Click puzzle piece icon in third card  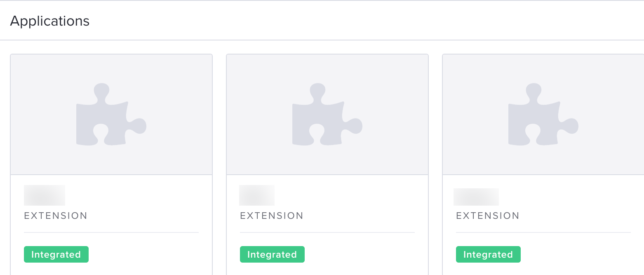click(x=543, y=114)
